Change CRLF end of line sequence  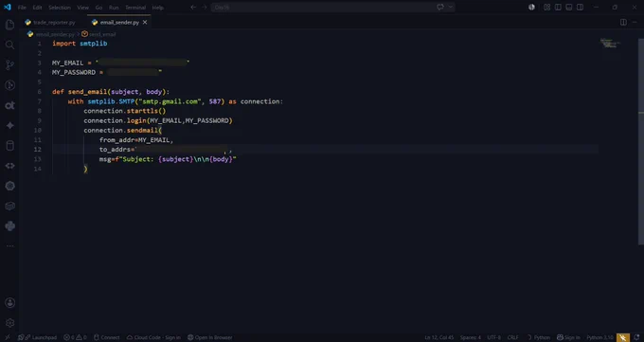pyautogui.click(x=513, y=337)
